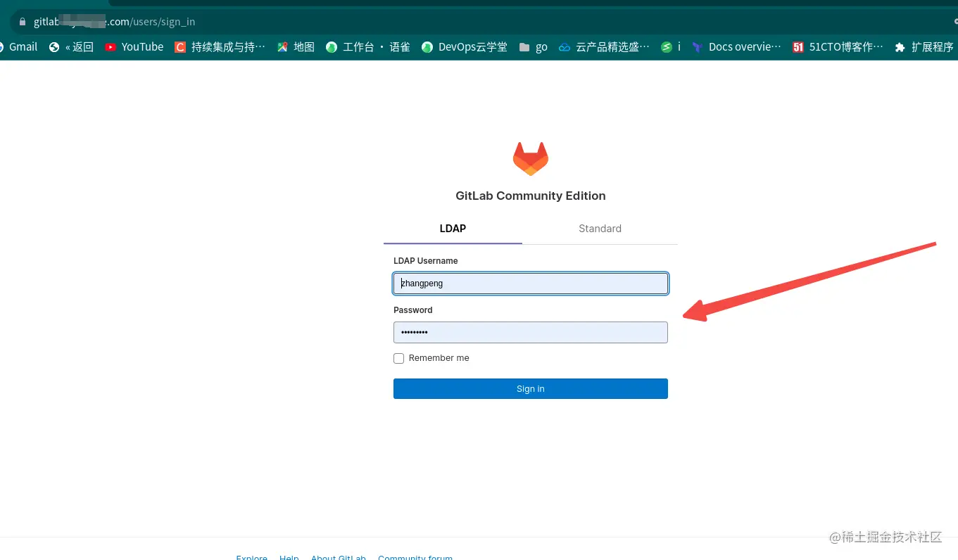Open the 云产品精选盛 bookmark
958x560 pixels.
605,47
